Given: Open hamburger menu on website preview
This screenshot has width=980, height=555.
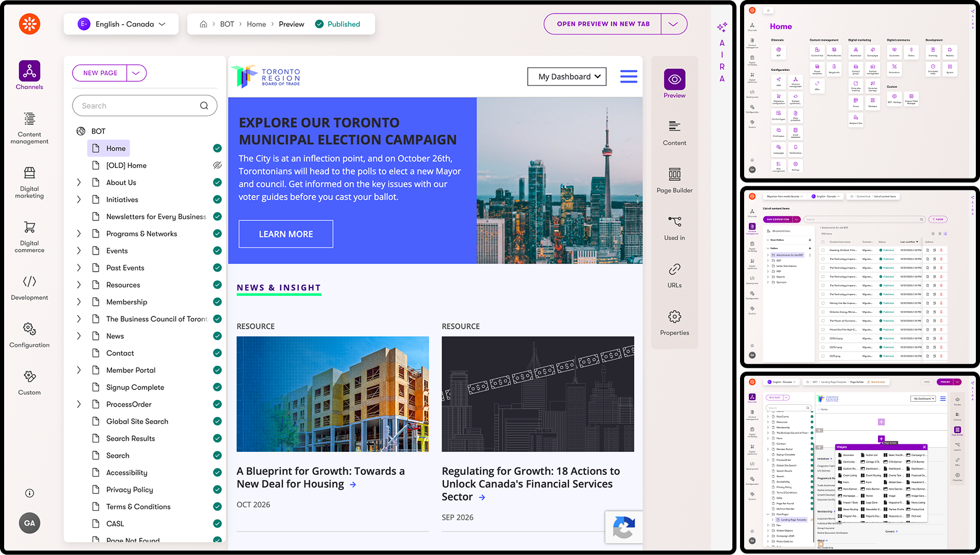Looking at the screenshot, I should tap(629, 77).
